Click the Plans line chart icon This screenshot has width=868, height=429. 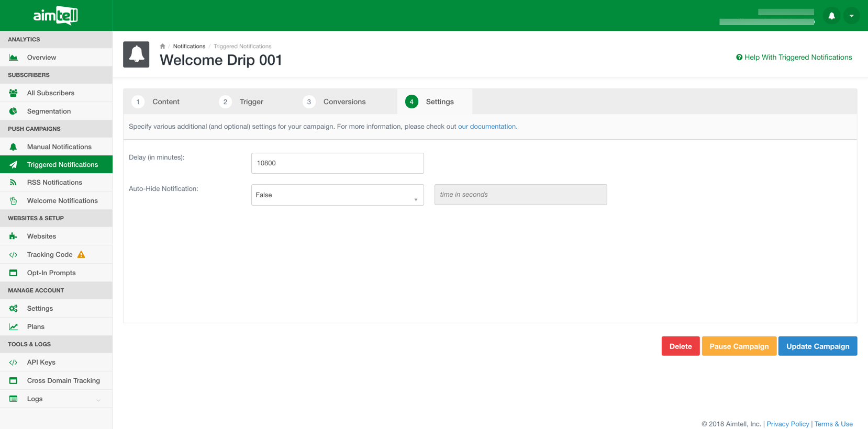13,327
